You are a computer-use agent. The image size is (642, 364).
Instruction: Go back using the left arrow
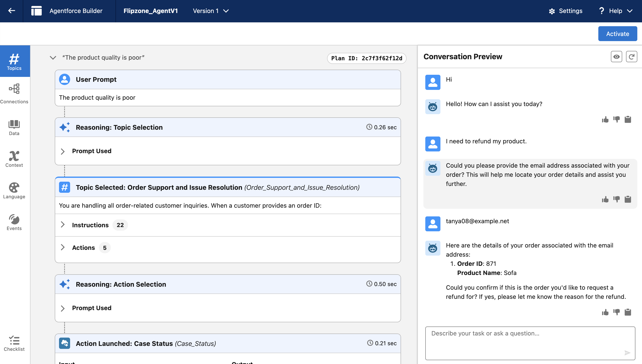click(12, 11)
